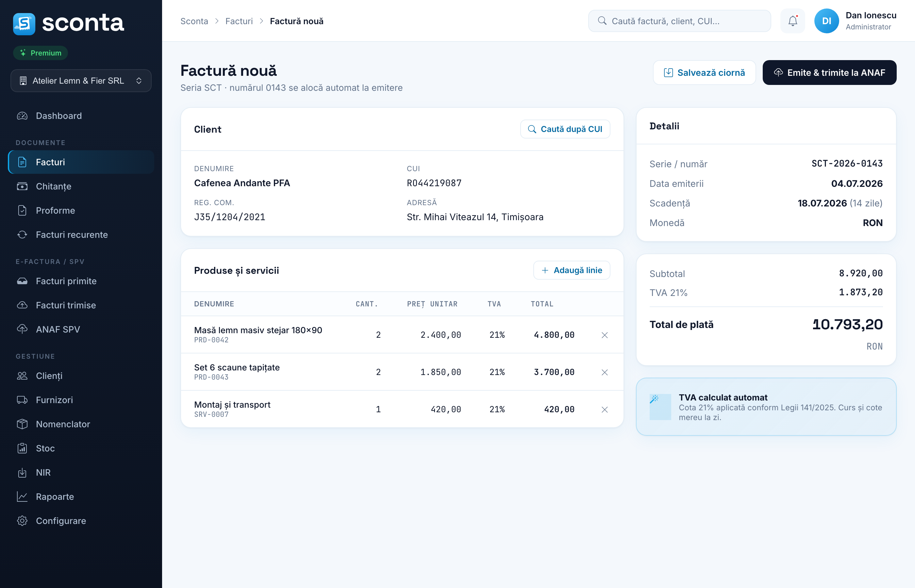Delete the Set 6 scaune tapițate row
Screen dimensions: 915x588
tap(604, 372)
